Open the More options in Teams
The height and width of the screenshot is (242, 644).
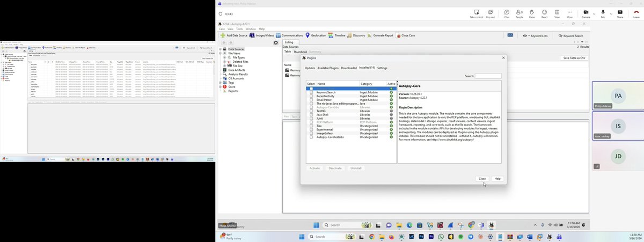tap(569, 13)
